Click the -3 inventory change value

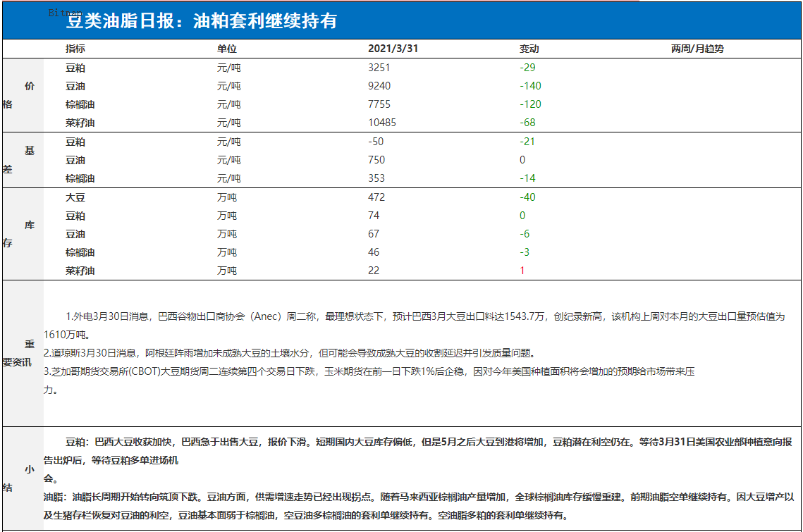525,253
